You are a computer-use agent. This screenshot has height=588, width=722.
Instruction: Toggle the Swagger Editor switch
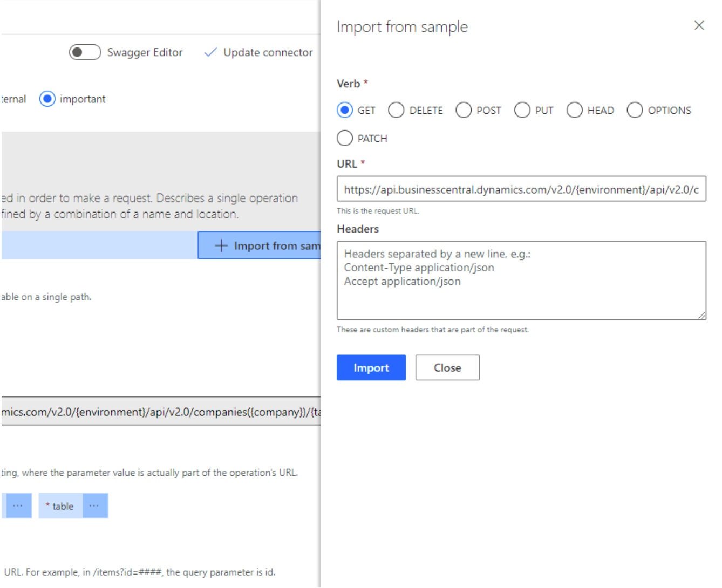pyautogui.click(x=85, y=52)
